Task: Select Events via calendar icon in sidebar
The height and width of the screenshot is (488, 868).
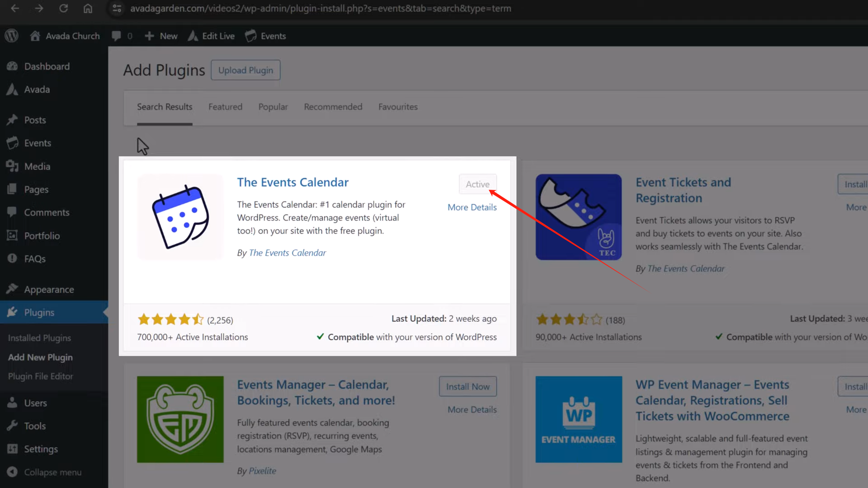Action: tap(13, 143)
